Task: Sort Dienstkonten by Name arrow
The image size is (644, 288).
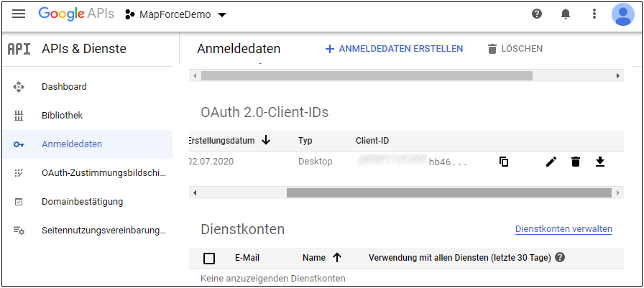Action: pyautogui.click(x=336, y=257)
